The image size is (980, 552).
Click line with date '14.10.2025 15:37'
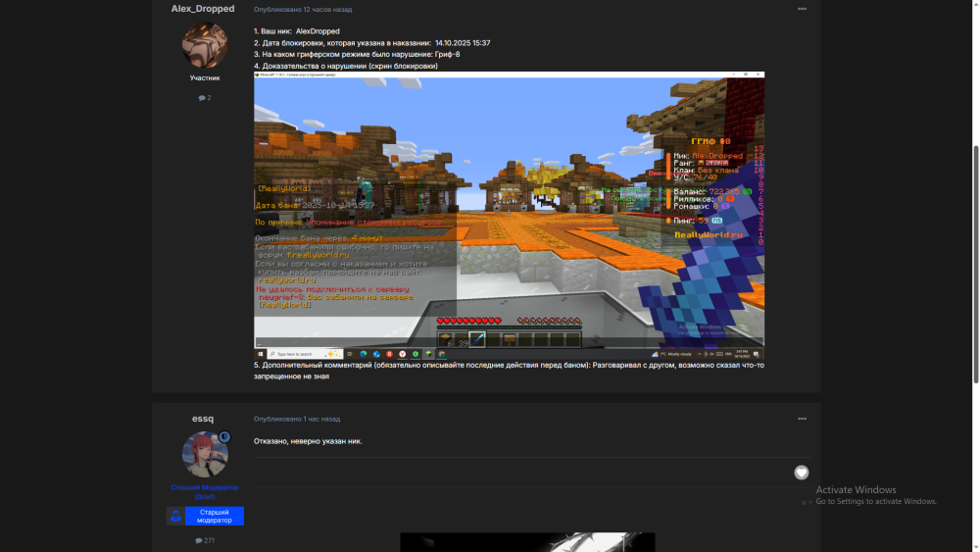pyautogui.click(x=371, y=43)
